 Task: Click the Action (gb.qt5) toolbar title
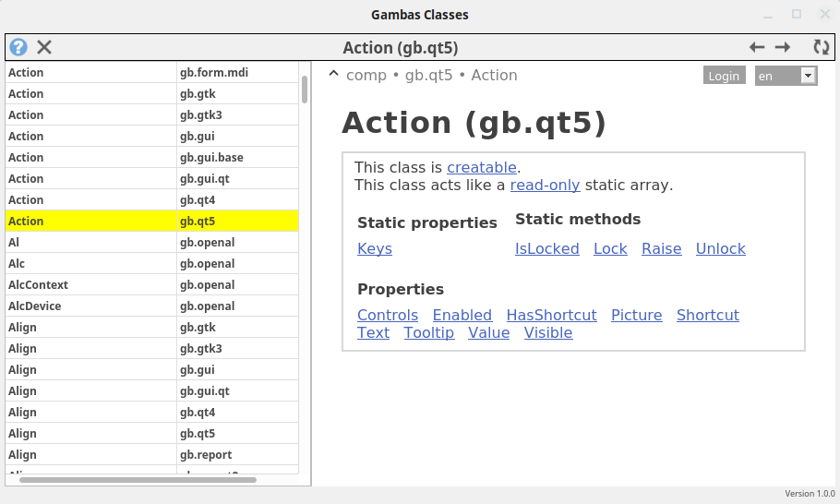pyautogui.click(x=401, y=48)
